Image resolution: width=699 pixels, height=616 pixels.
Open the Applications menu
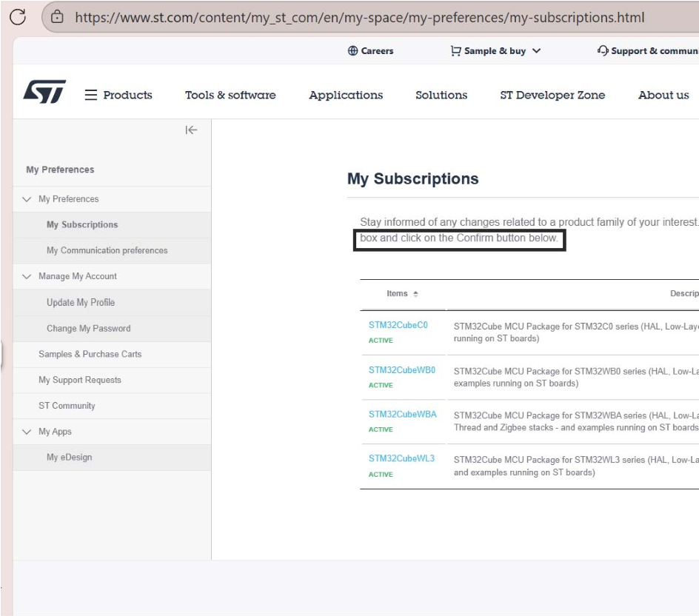tap(346, 96)
